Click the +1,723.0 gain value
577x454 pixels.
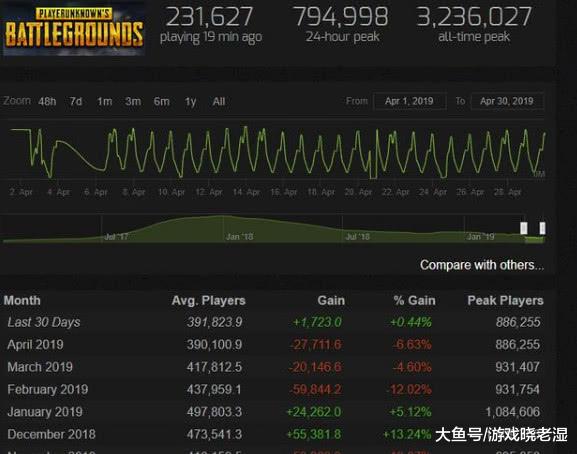click(x=317, y=322)
